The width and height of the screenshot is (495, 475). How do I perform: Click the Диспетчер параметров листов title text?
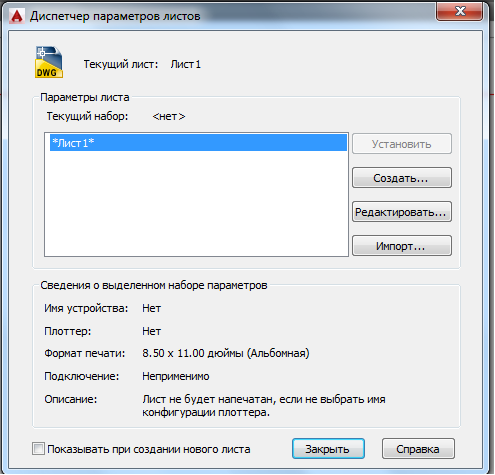(x=115, y=16)
